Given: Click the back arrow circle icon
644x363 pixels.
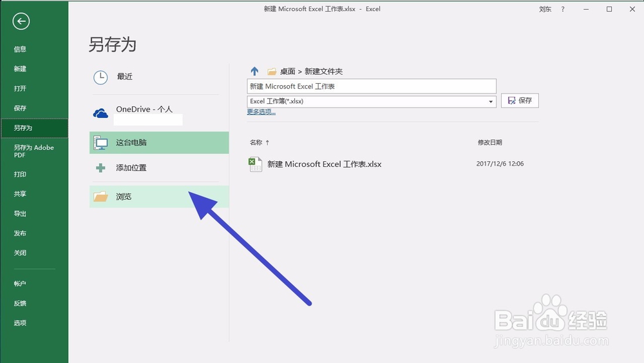Looking at the screenshot, I should pyautogui.click(x=21, y=21).
